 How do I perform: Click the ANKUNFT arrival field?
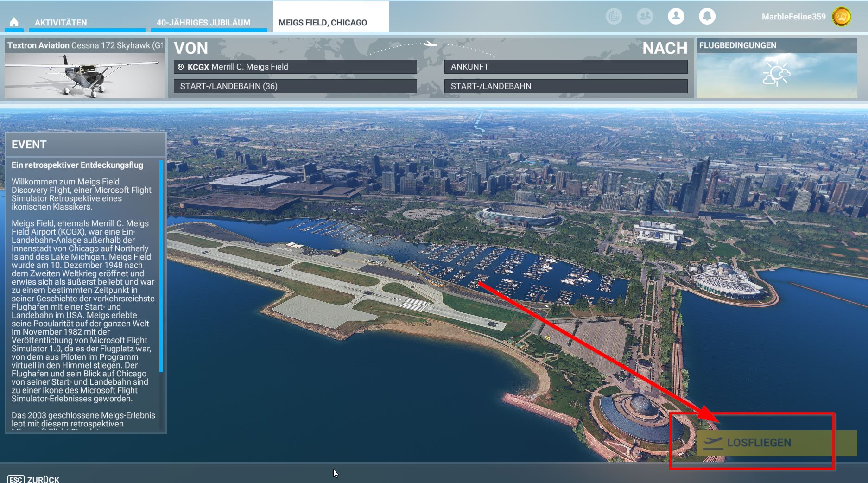tap(566, 67)
